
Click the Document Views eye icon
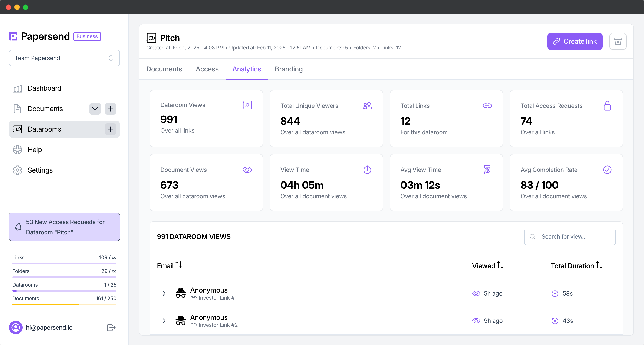click(247, 170)
